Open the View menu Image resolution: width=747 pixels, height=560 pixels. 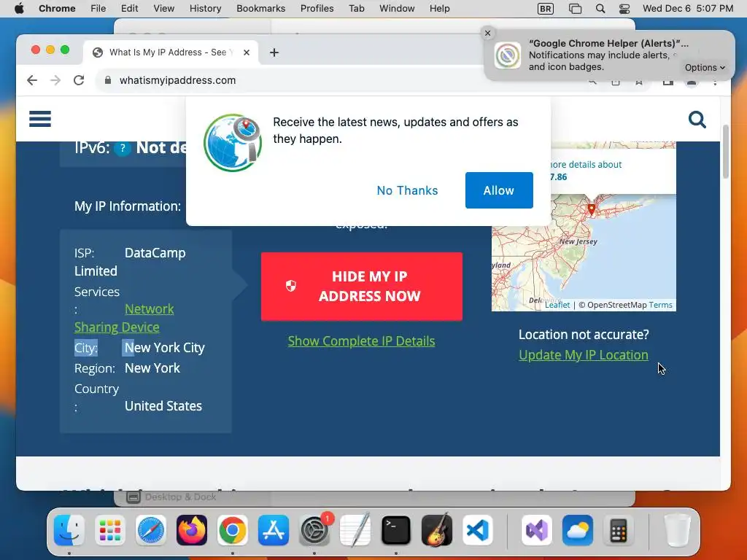164,9
